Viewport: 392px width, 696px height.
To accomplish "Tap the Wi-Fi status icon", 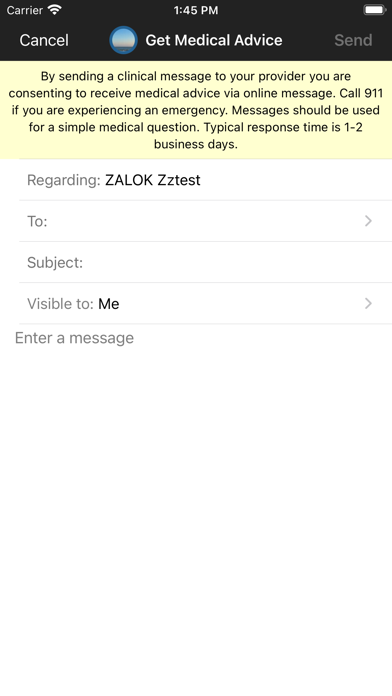I will point(55,10).
